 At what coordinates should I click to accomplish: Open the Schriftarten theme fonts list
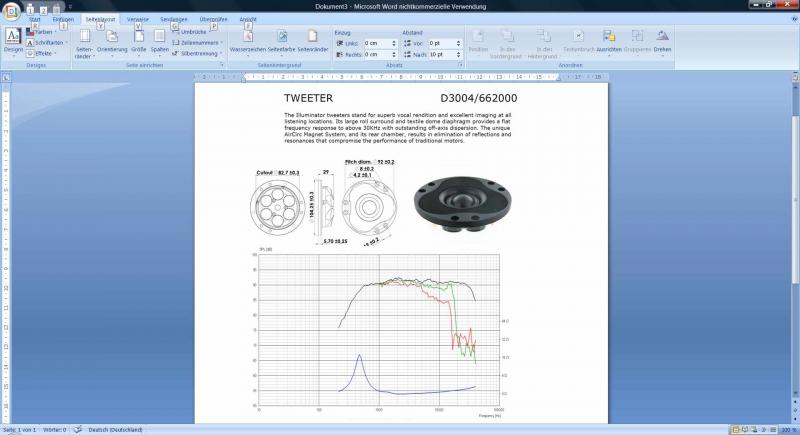46,43
